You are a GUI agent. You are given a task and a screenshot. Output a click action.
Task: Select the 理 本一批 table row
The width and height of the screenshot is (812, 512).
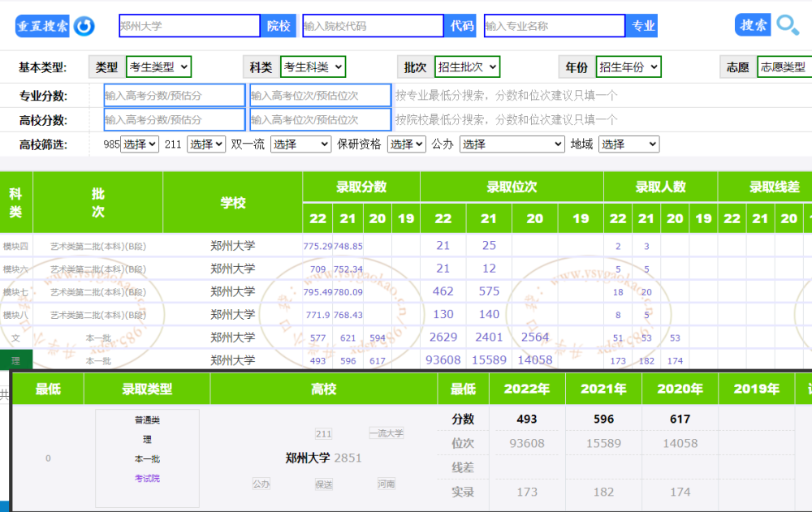(x=405, y=360)
